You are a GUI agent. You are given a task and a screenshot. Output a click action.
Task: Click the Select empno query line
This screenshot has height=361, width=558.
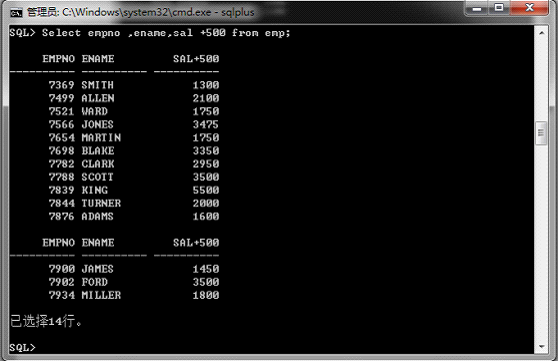150,33
